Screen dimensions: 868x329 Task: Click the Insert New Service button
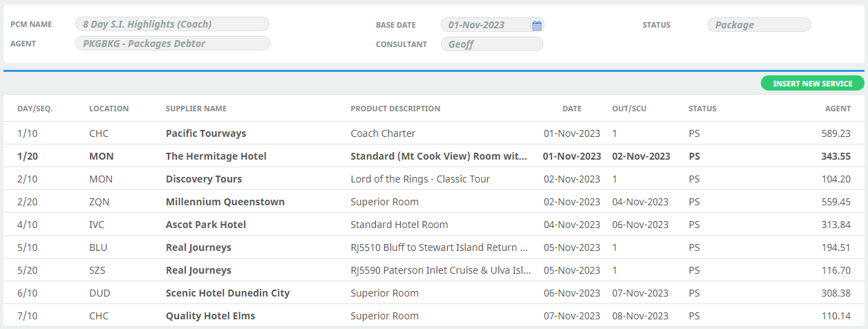[812, 84]
